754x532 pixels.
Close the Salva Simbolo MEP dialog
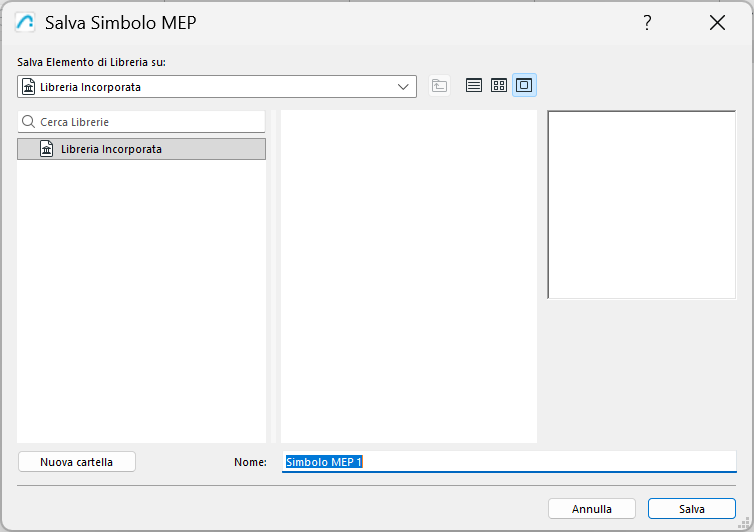pyautogui.click(x=717, y=23)
